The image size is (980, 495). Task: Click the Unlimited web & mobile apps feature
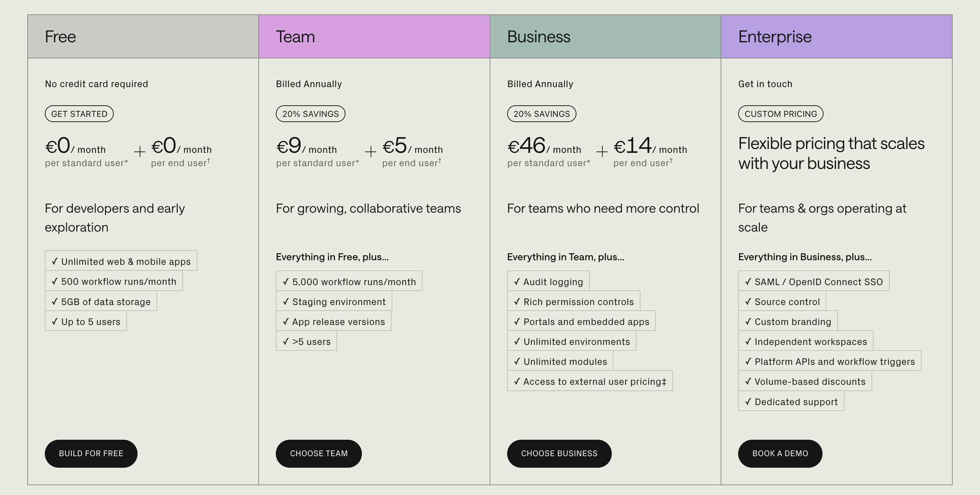click(x=121, y=261)
